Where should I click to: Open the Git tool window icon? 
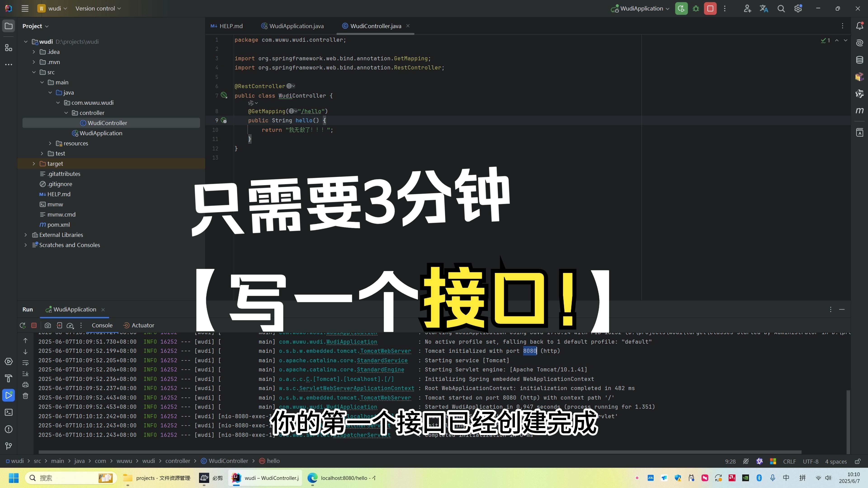pos(8,446)
